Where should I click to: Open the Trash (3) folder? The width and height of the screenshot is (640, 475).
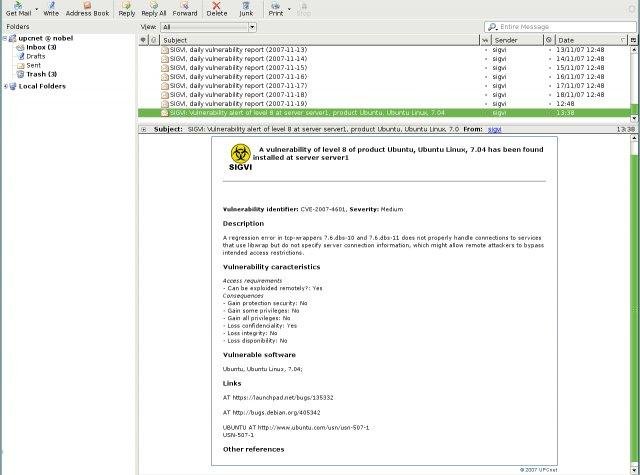point(42,74)
